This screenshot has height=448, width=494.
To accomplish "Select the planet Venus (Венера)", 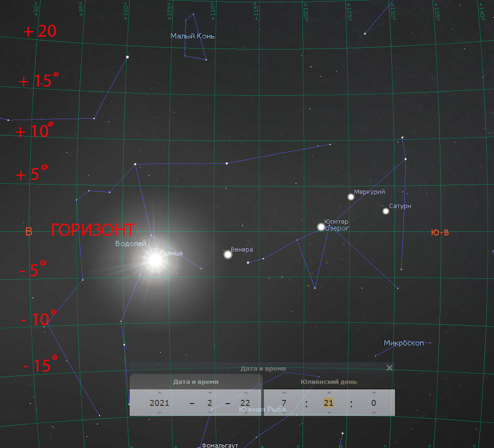I will point(228,254).
